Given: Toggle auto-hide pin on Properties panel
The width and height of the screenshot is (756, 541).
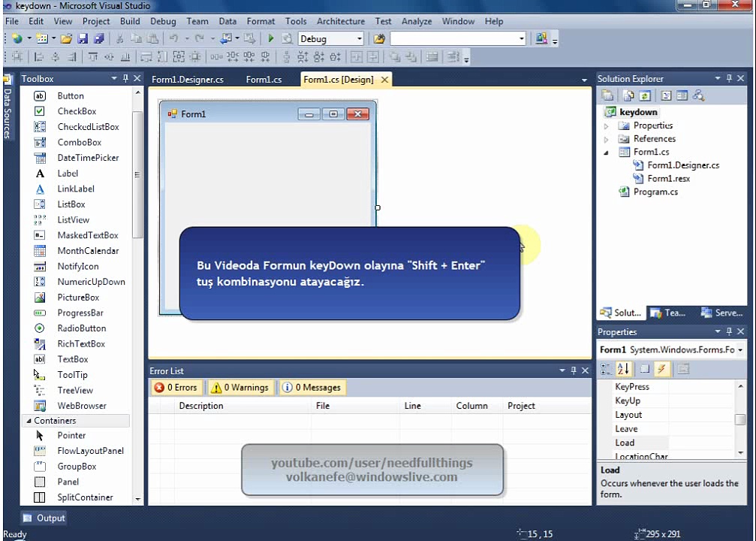Looking at the screenshot, I should point(729,331).
